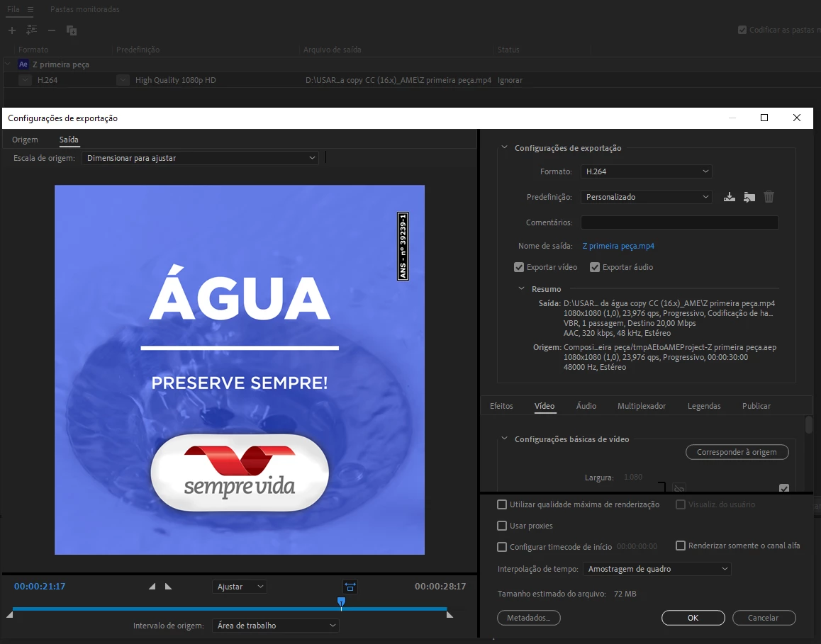
Task: Click the left in-point handle of the timeline
Action: [9, 614]
